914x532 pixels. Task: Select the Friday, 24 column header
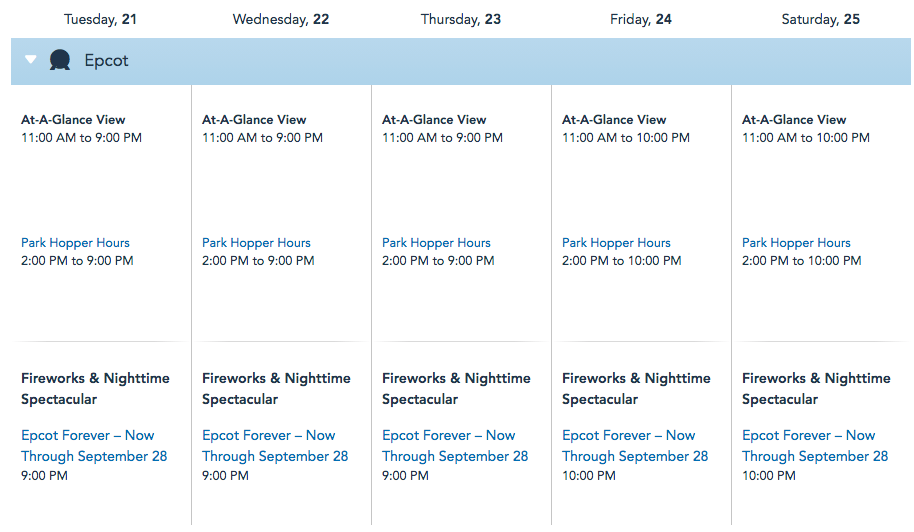[x=641, y=19]
